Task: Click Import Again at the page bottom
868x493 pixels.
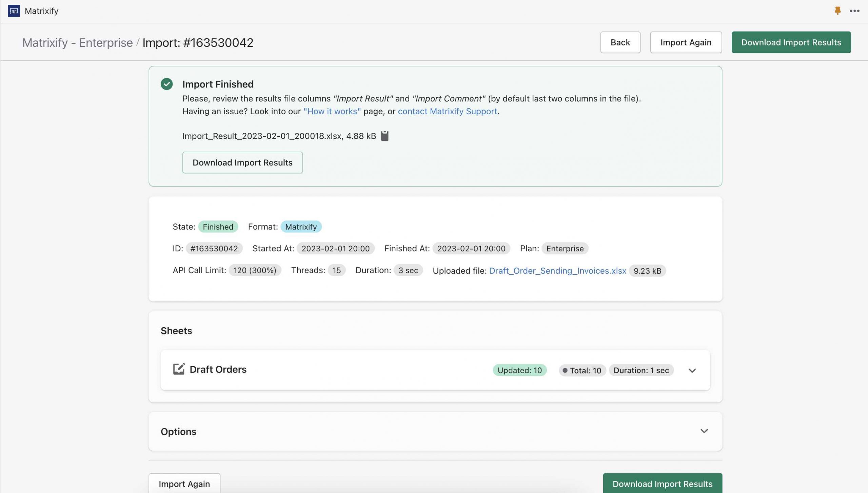Action: (184, 484)
